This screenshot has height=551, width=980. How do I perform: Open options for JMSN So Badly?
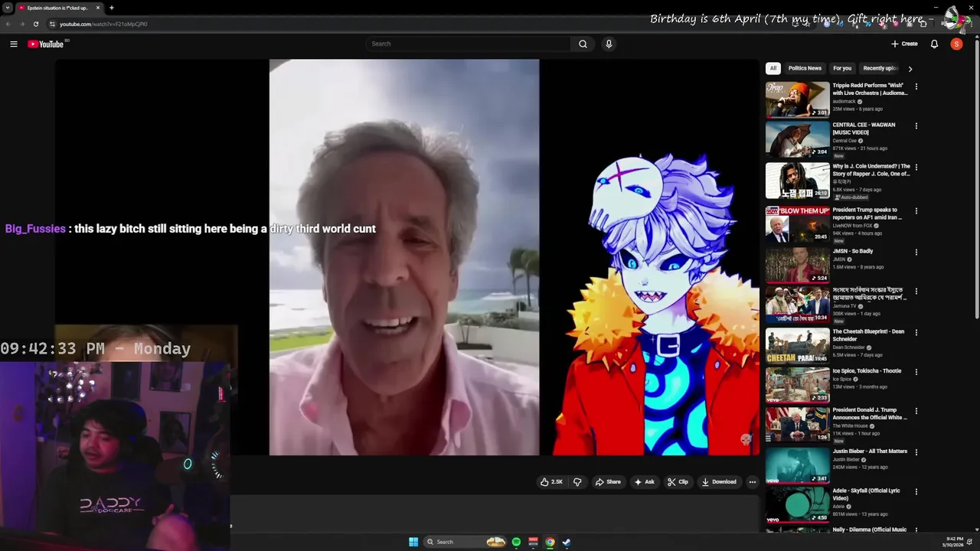point(916,252)
